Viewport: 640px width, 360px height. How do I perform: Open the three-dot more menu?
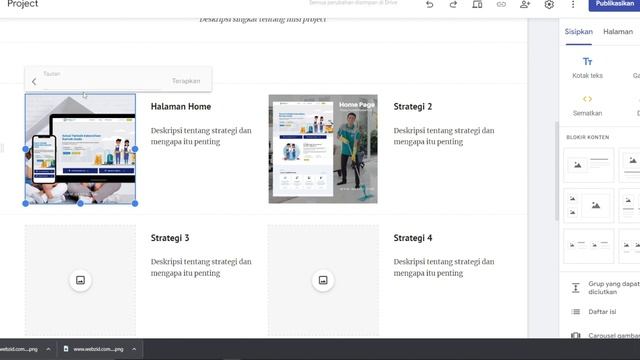click(x=573, y=4)
